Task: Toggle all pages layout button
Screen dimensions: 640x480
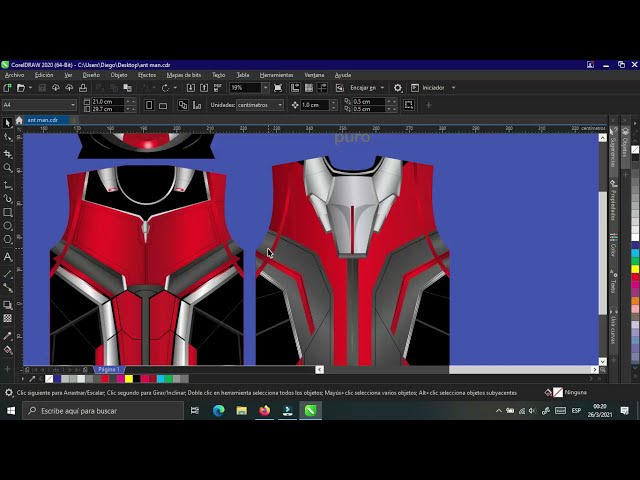Action: tap(183, 105)
